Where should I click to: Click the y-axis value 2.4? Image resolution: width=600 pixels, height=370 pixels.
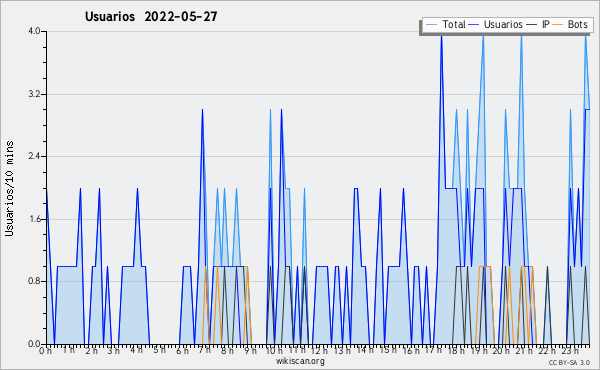[x=34, y=156]
